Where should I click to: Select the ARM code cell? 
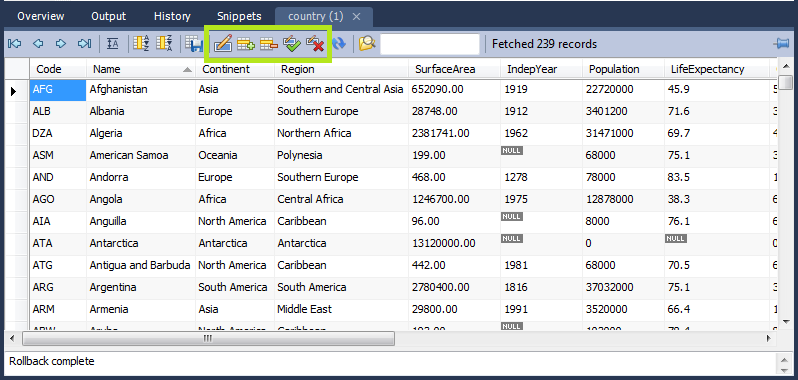click(x=58, y=309)
